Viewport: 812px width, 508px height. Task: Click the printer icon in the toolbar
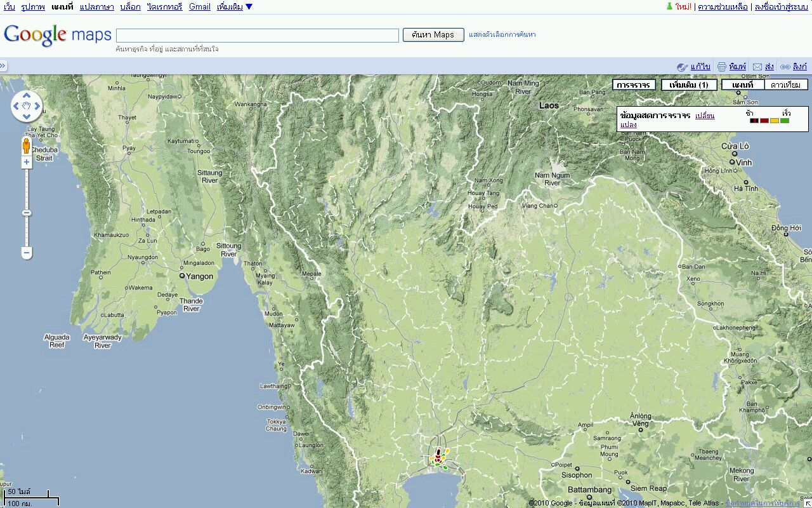pos(721,67)
